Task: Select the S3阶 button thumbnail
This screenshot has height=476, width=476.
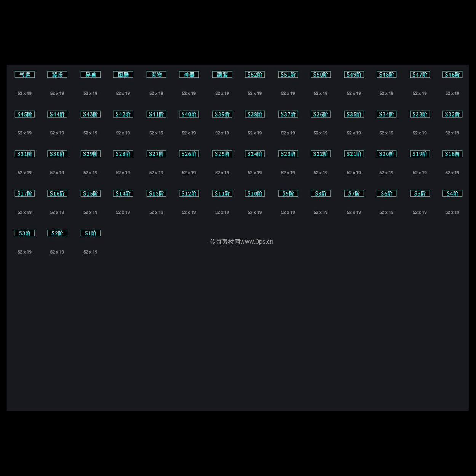Action: tap(25, 233)
